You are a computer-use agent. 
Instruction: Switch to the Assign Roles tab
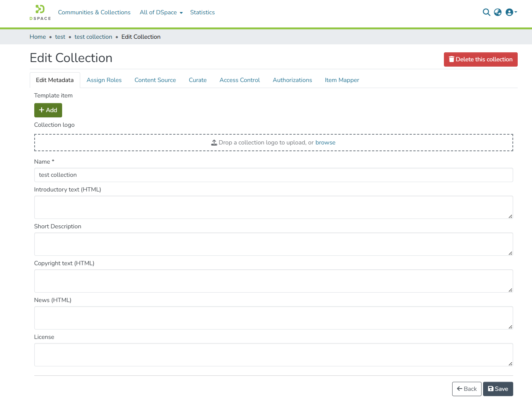[104, 80]
